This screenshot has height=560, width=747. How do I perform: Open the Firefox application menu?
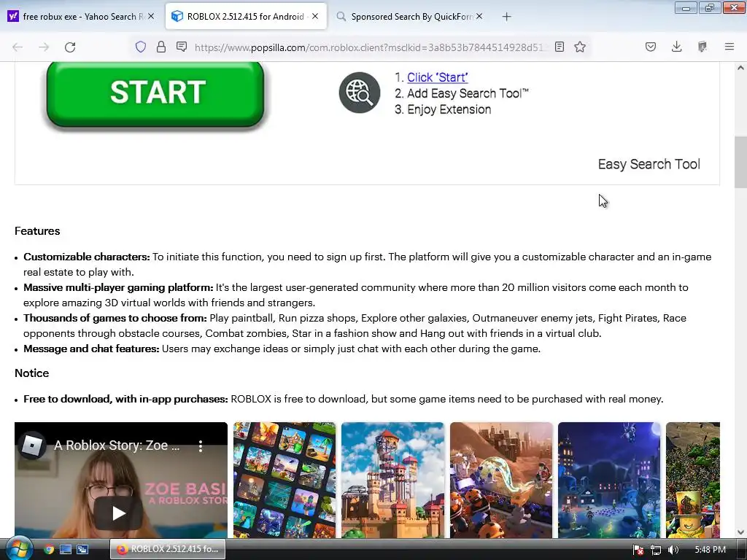729,47
